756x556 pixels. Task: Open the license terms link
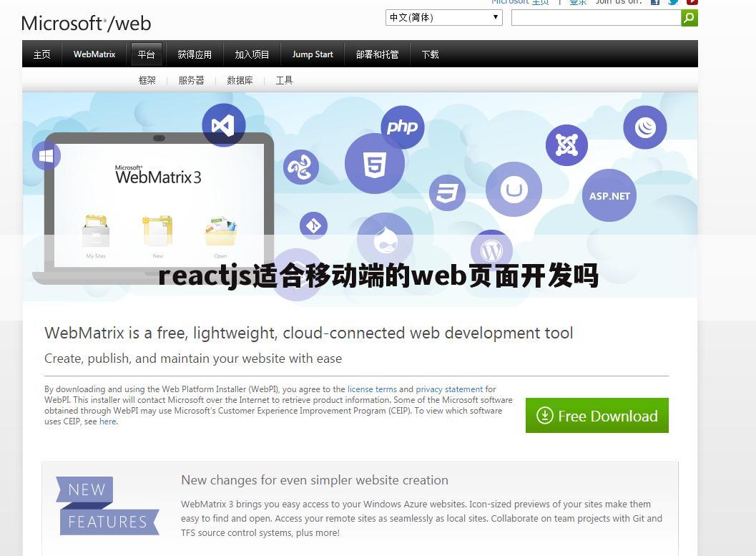coord(372,389)
